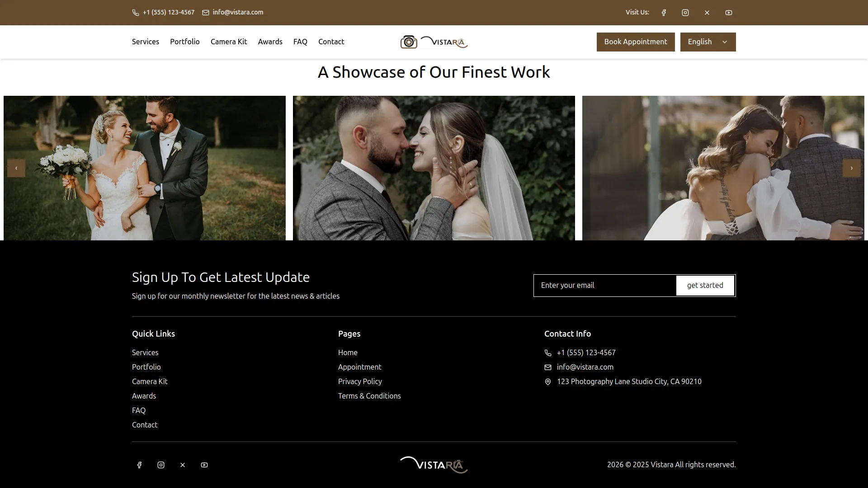Screen dimensions: 868x488
Task: Click the Enter your email field
Action: (604, 286)
